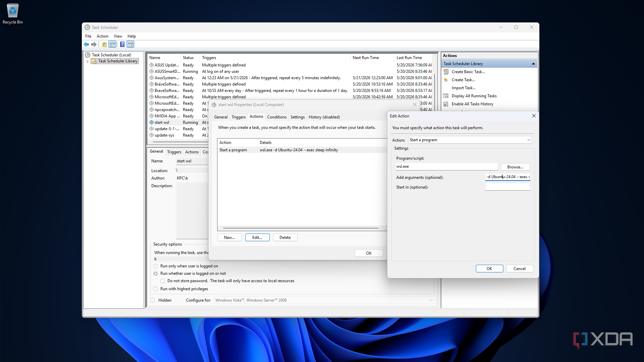Click the Display All Running Tasks icon
This screenshot has height=362, width=644.
coord(446,96)
